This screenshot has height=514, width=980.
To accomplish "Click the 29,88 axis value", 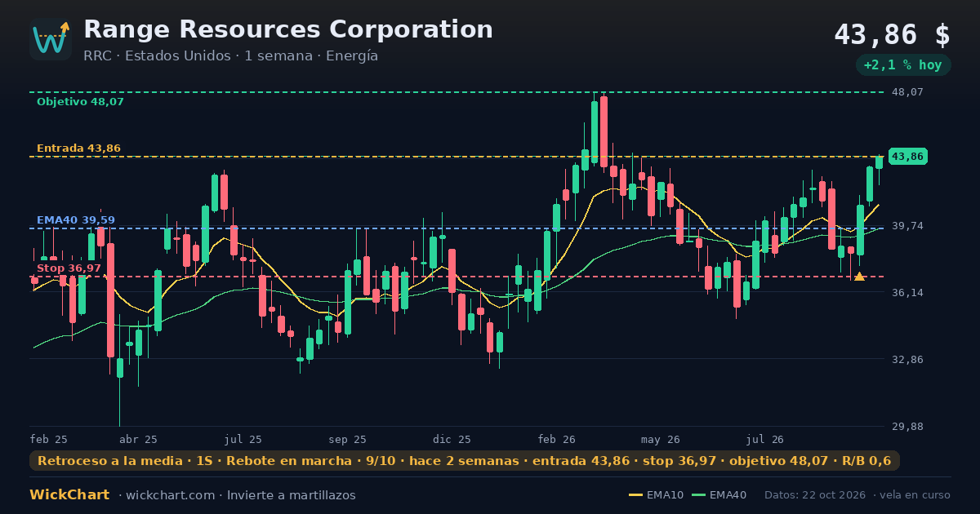I will click(907, 426).
